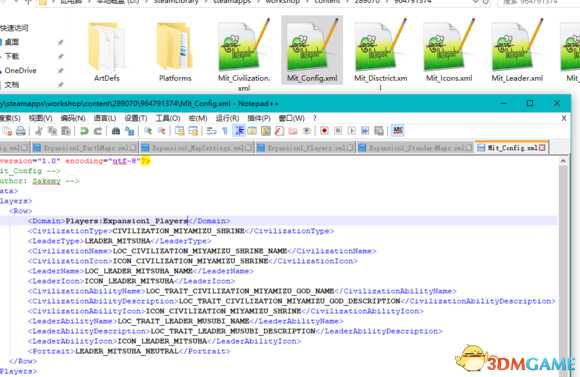
Task: Click the Print toolbar icon
Action: click(x=21, y=131)
